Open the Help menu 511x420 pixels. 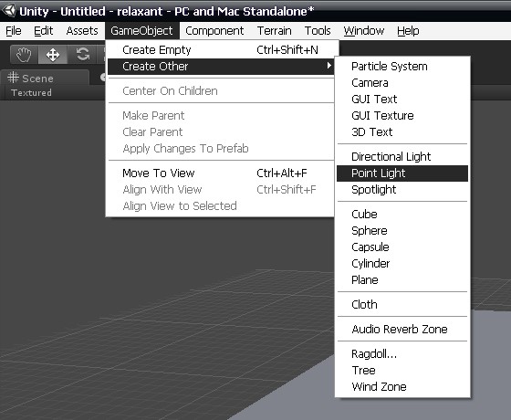pos(408,31)
